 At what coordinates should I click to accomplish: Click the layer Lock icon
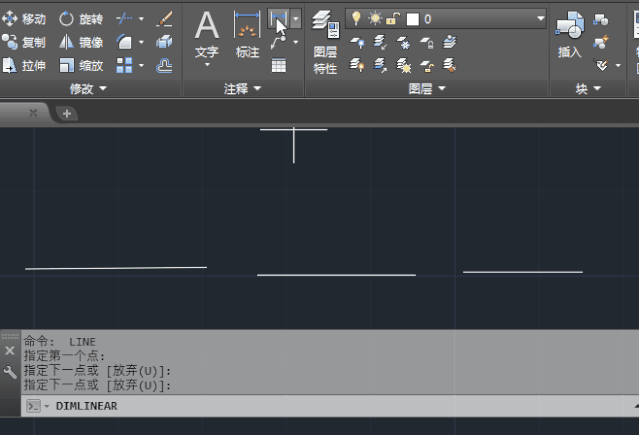427,42
